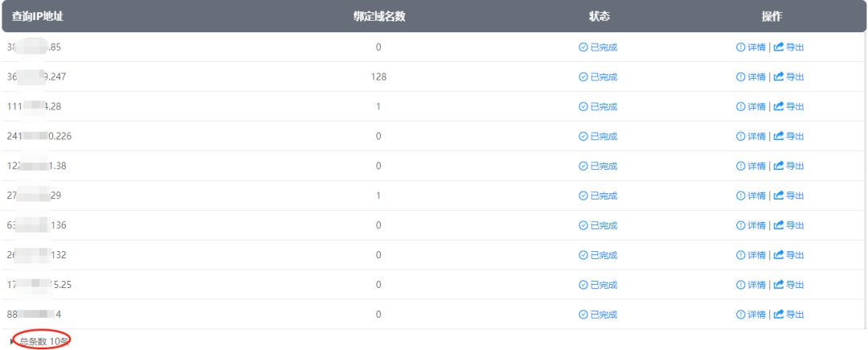Click the export icon in the 4.28 row
The width and height of the screenshot is (868, 350).
(x=778, y=106)
